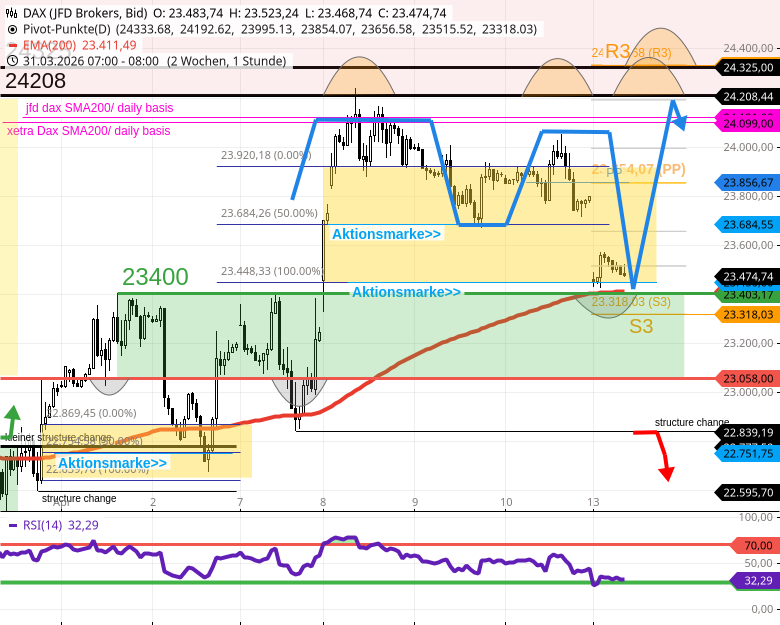Click the magenta 24.099,00 price axis tag
The height and width of the screenshot is (625, 780).
click(x=747, y=123)
